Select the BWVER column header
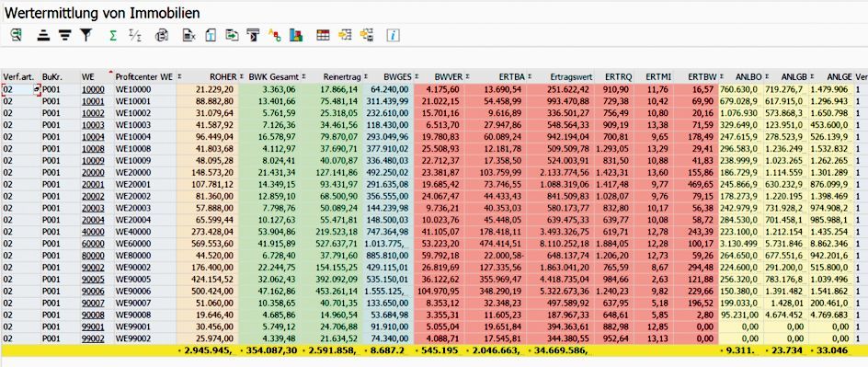 [x=439, y=77]
